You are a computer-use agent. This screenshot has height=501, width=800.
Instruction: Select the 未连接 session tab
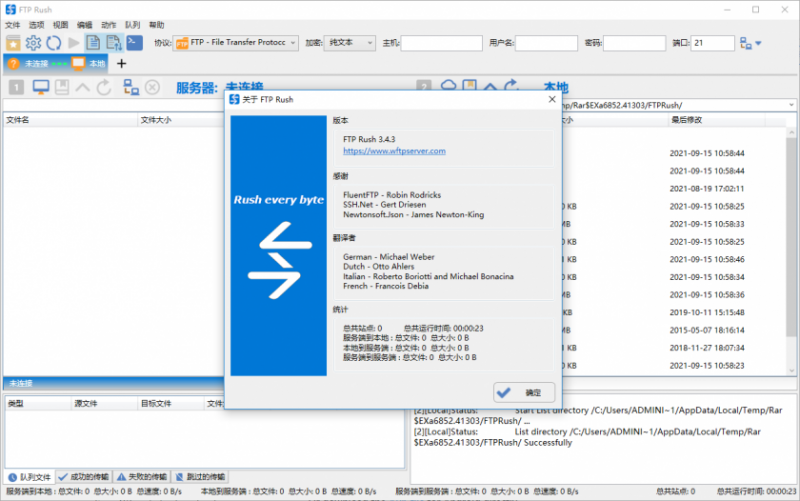(x=37, y=64)
